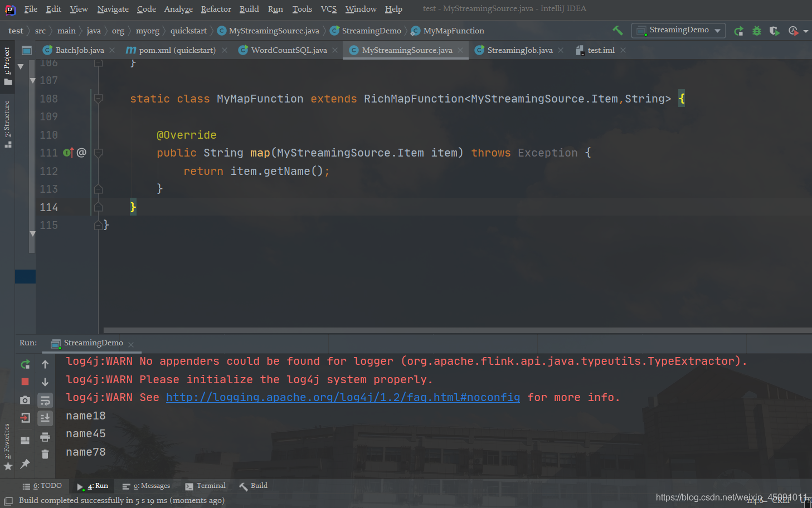Run with coverage using the shield icon

click(x=774, y=31)
